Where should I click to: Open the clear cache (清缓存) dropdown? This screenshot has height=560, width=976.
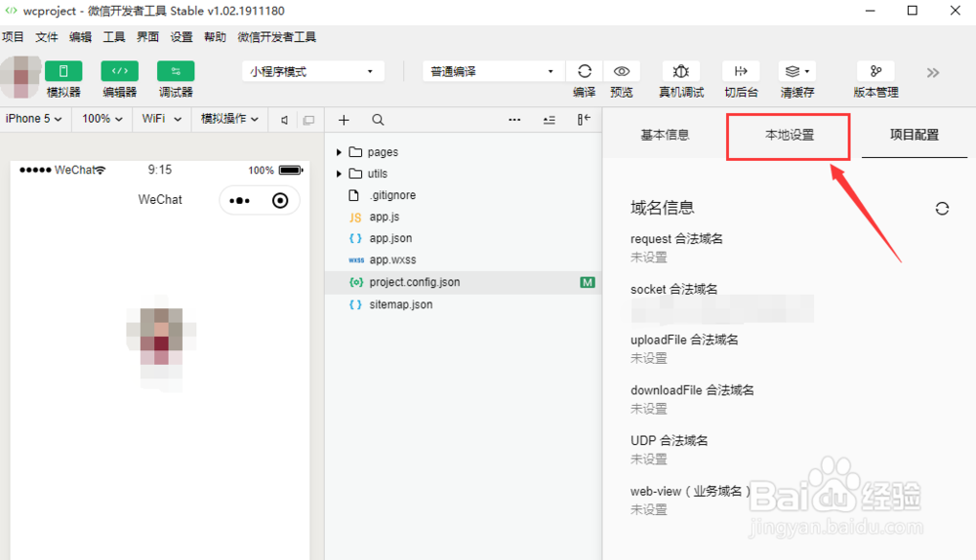[x=797, y=71]
